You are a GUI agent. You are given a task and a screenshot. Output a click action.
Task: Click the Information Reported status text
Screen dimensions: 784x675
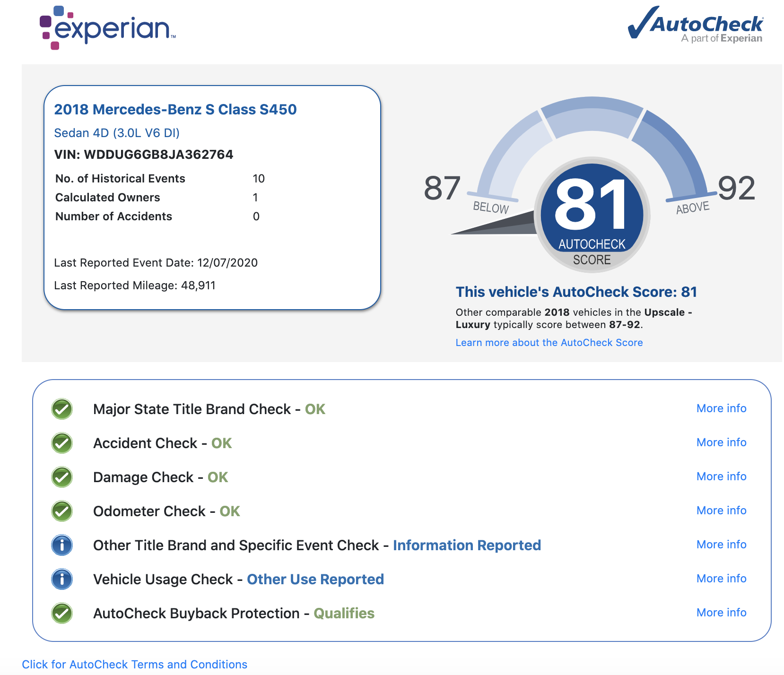pyautogui.click(x=467, y=545)
